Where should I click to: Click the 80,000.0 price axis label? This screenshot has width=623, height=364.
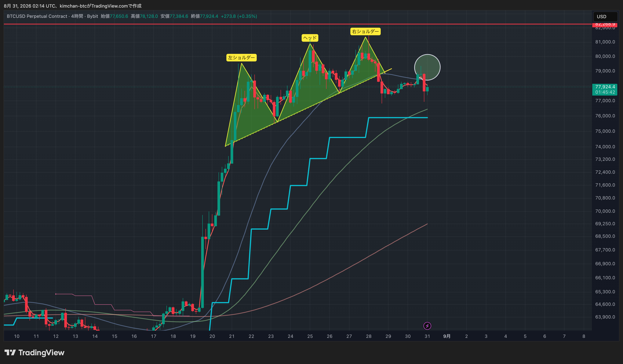click(605, 56)
